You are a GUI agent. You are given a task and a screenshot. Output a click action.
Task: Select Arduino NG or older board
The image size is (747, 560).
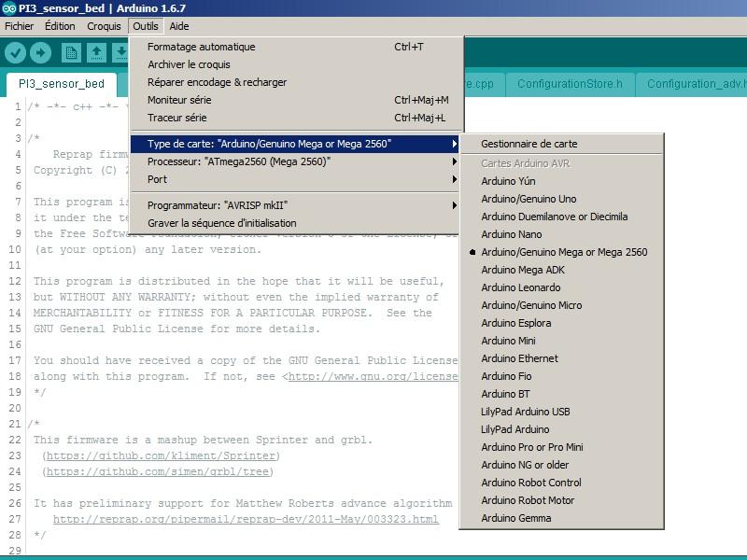point(562,465)
